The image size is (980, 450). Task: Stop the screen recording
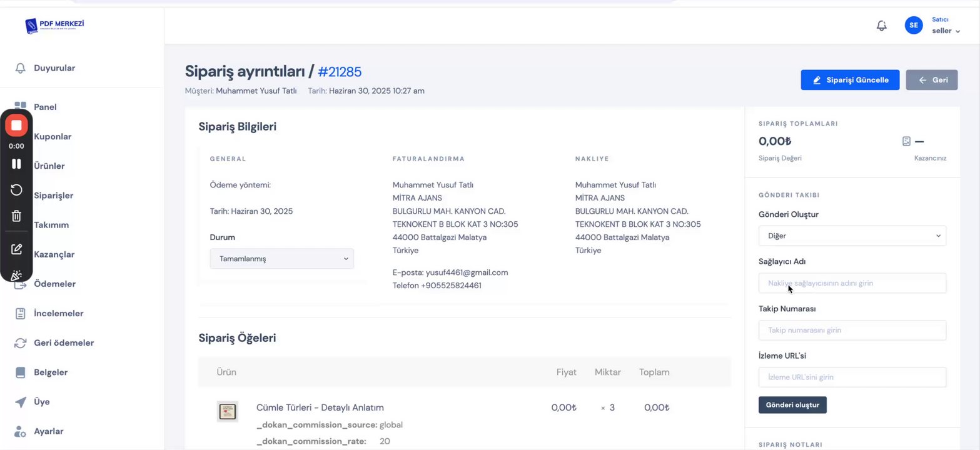click(17, 126)
